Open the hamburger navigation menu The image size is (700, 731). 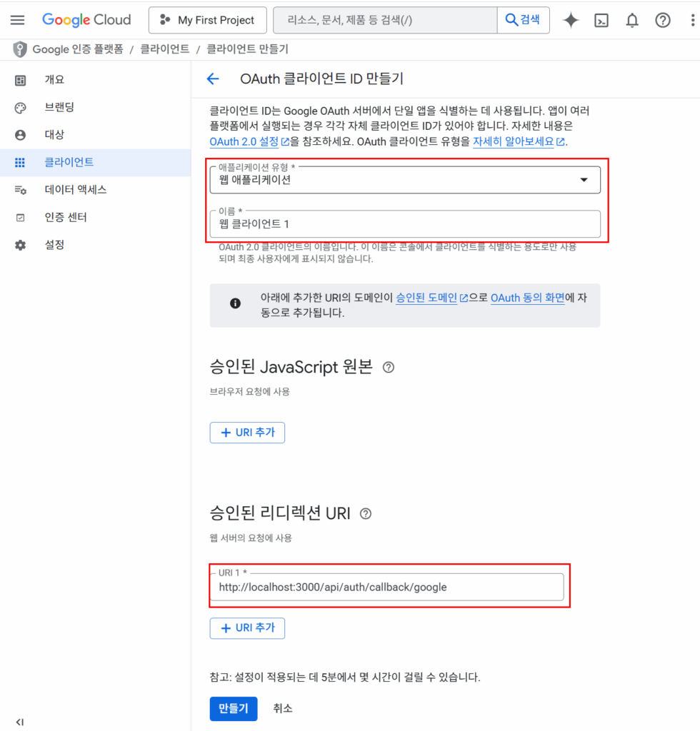(x=17, y=20)
